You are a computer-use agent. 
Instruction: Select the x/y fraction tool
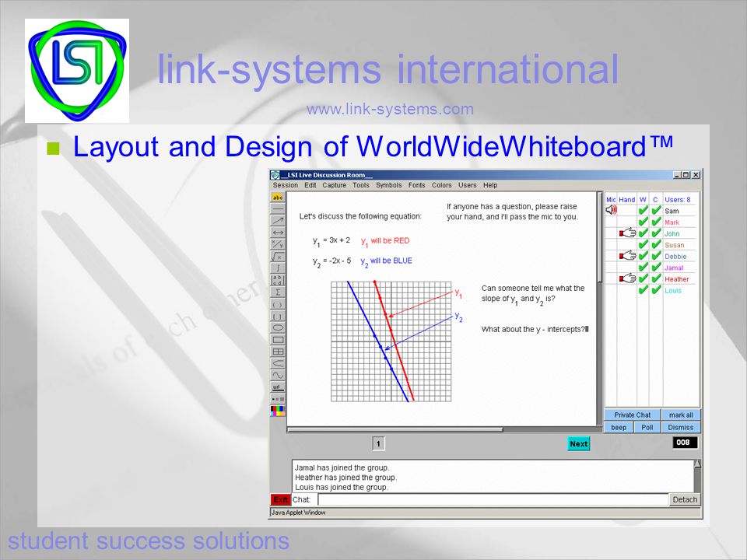pyautogui.click(x=278, y=245)
